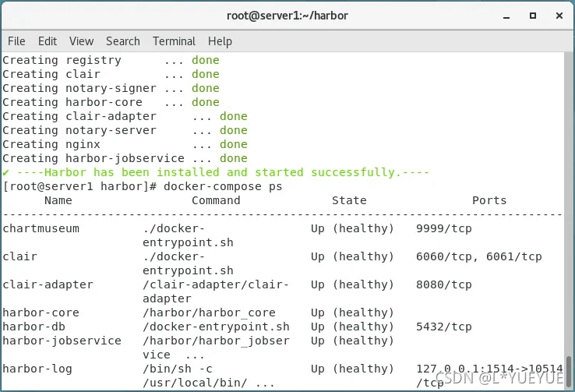Click the window title root@server1:~/harbor
Viewport: 575px width, 392px height.
coord(287,16)
